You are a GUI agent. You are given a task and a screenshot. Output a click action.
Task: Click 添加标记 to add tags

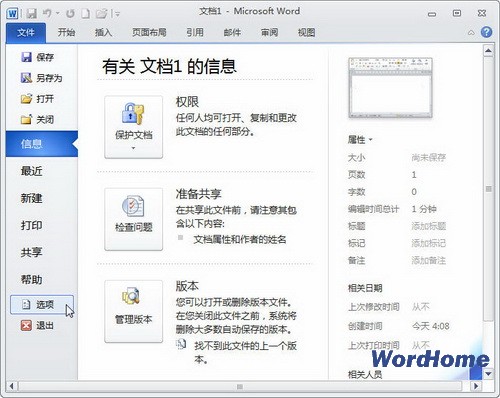pyautogui.click(x=428, y=243)
